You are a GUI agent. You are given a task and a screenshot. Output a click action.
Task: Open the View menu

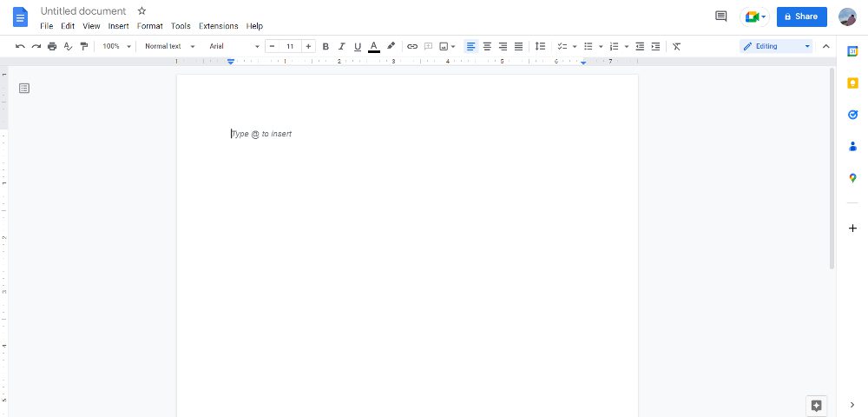coord(91,26)
